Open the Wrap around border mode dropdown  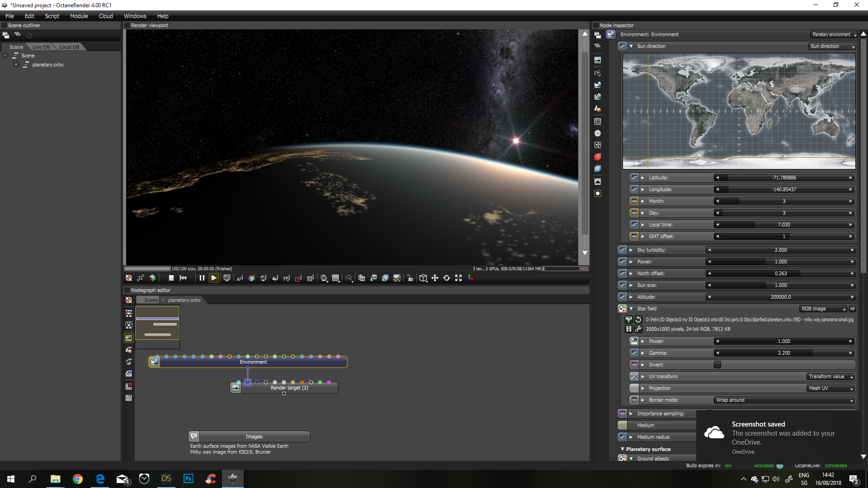click(x=784, y=400)
